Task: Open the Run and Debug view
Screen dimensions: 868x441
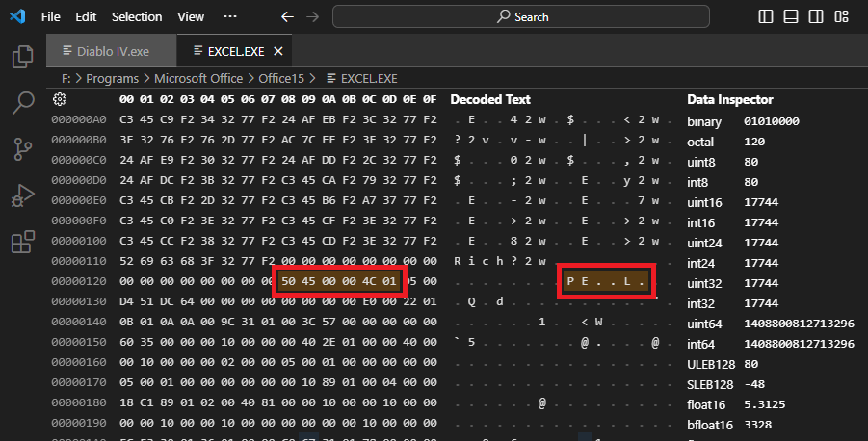Action: coord(23,195)
